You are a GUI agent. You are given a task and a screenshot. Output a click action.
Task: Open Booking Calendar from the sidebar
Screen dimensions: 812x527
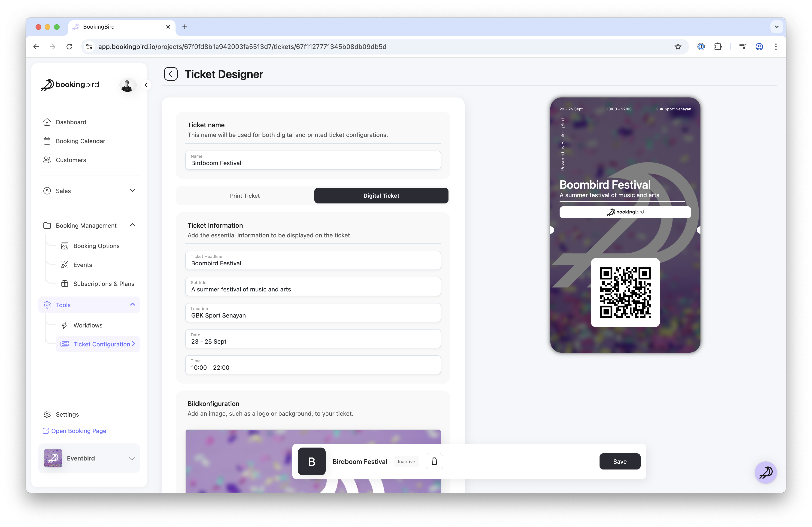80,141
